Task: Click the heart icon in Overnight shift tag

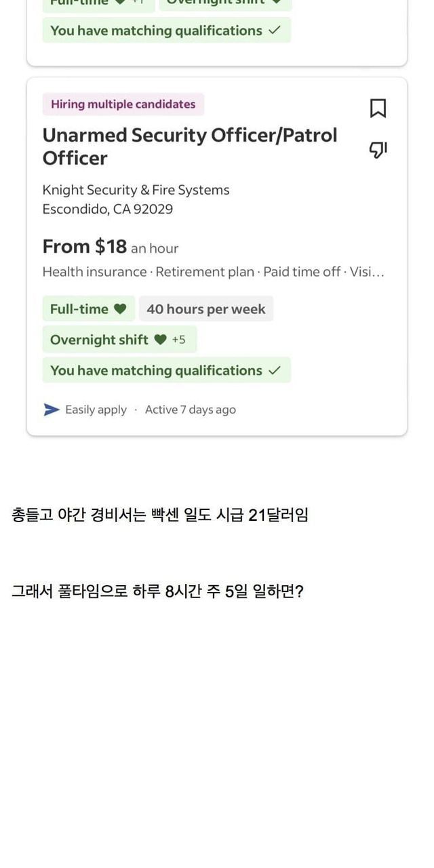Action: click(x=160, y=340)
